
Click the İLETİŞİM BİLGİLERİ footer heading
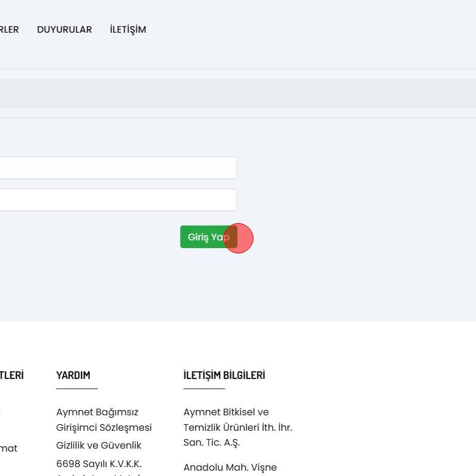tap(224, 375)
